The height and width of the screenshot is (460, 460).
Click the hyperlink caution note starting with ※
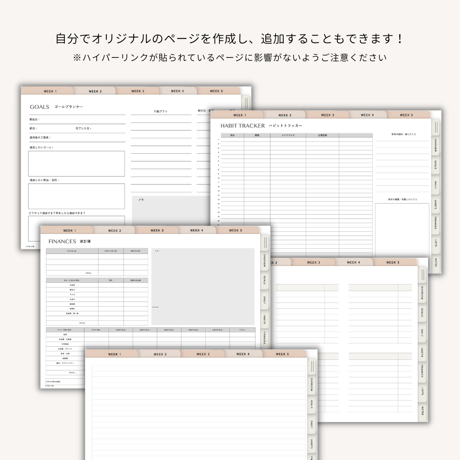pos(230,58)
